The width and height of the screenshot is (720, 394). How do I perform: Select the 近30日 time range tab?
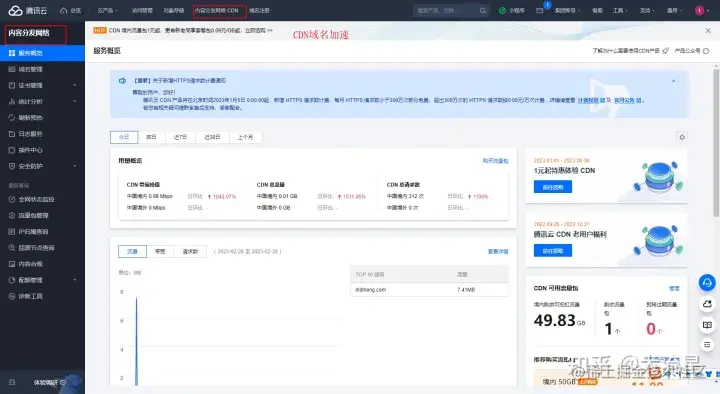click(x=212, y=137)
